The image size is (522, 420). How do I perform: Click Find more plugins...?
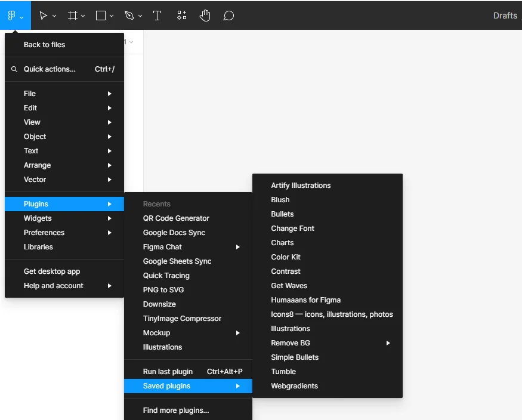176,410
